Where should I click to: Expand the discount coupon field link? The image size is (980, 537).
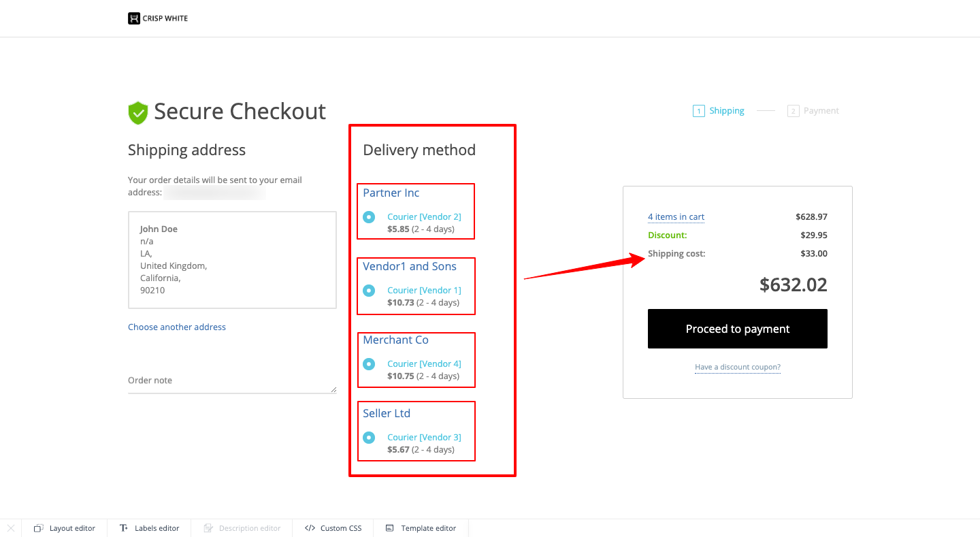737,368
